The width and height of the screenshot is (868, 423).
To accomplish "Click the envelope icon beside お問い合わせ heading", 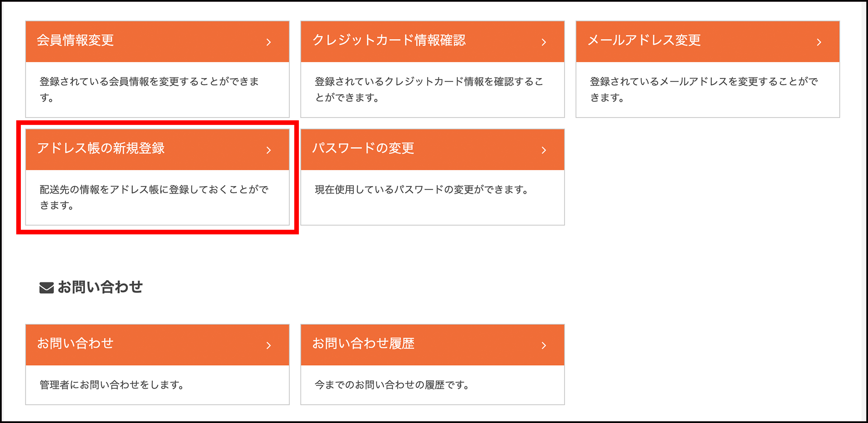I will (x=47, y=288).
